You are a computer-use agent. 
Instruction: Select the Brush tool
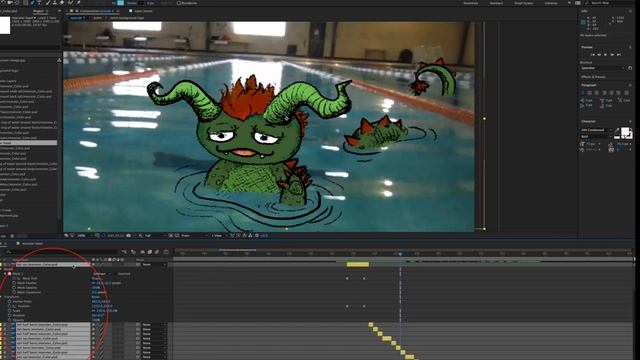click(47, 2)
